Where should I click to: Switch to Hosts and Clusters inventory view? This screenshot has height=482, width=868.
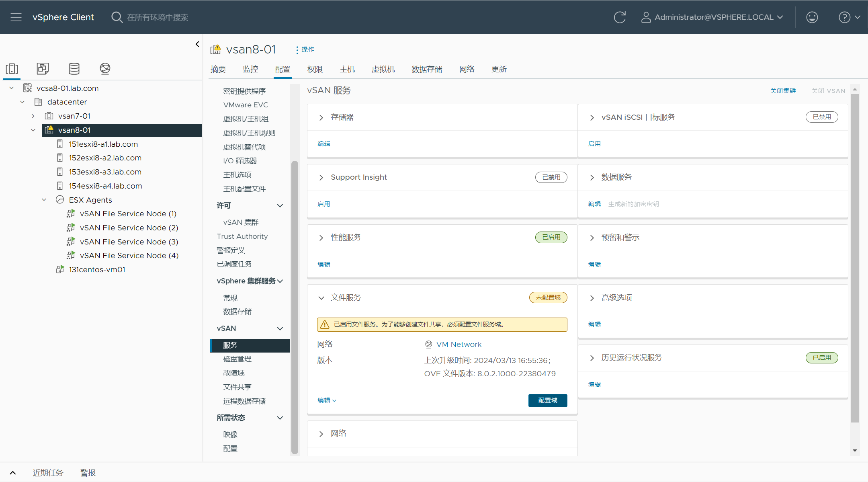click(12, 69)
